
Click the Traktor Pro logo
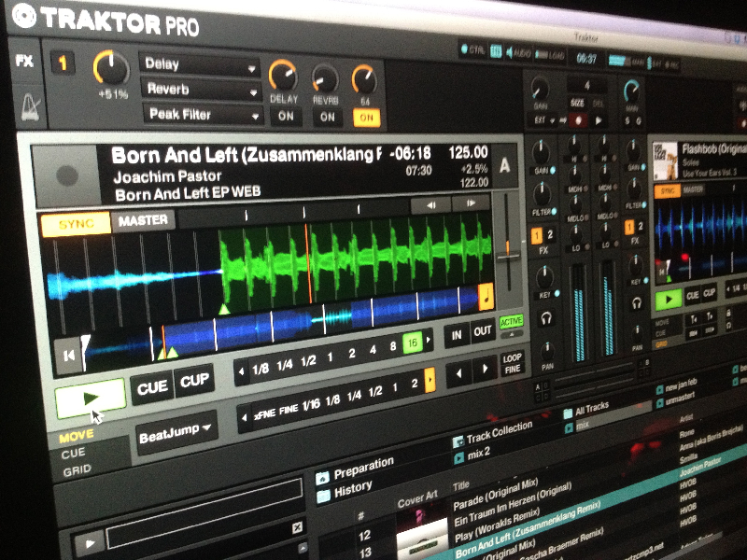point(105,20)
